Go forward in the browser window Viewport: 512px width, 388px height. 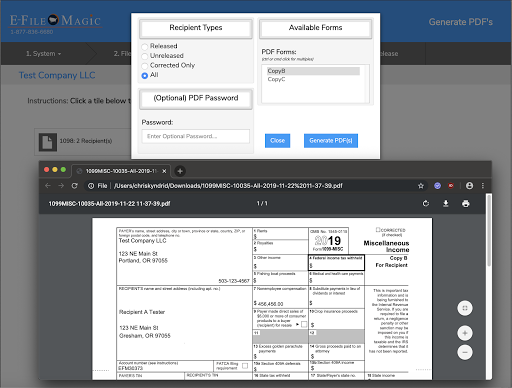pos(61,186)
